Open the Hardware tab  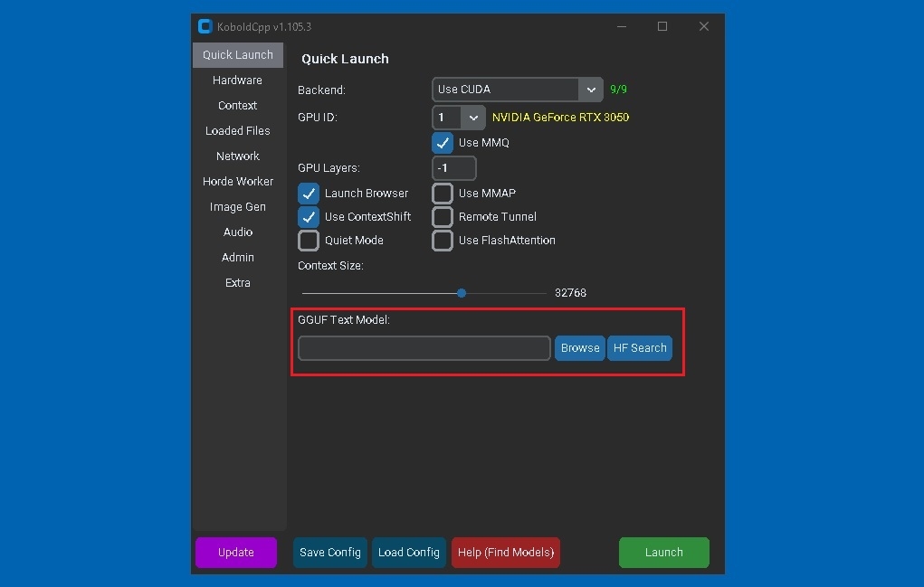pos(237,80)
